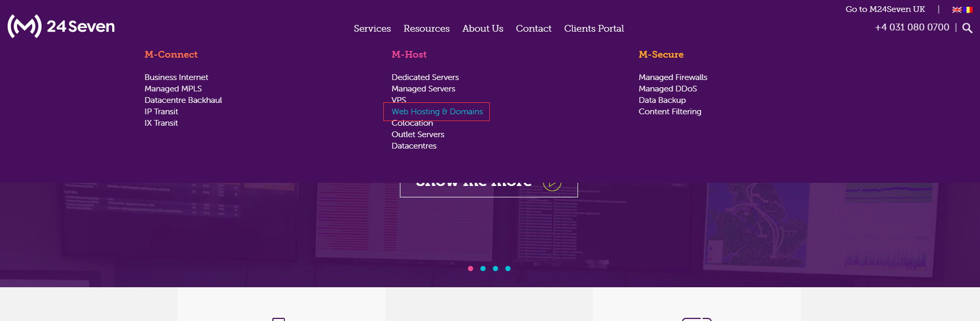Open the search magnifier icon
The width and height of the screenshot is (980, 321).
(967, 28)
